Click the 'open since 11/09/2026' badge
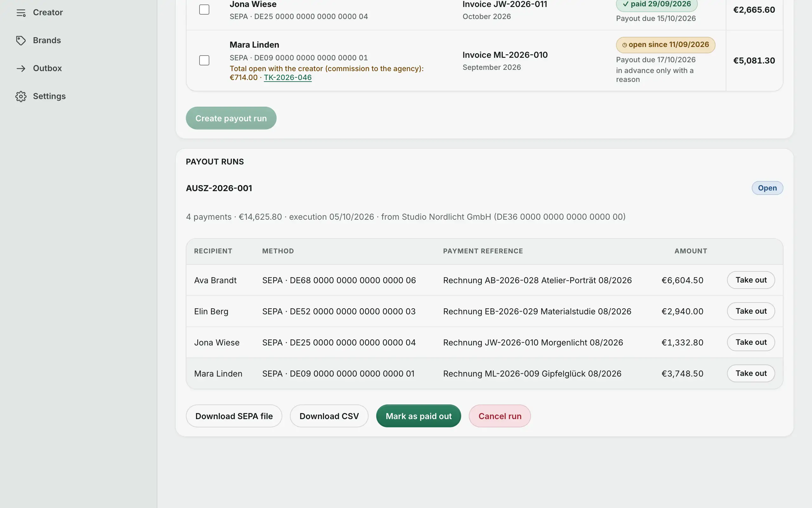Image resolution: width=812 pixels, height=508 pixels. 665,45
